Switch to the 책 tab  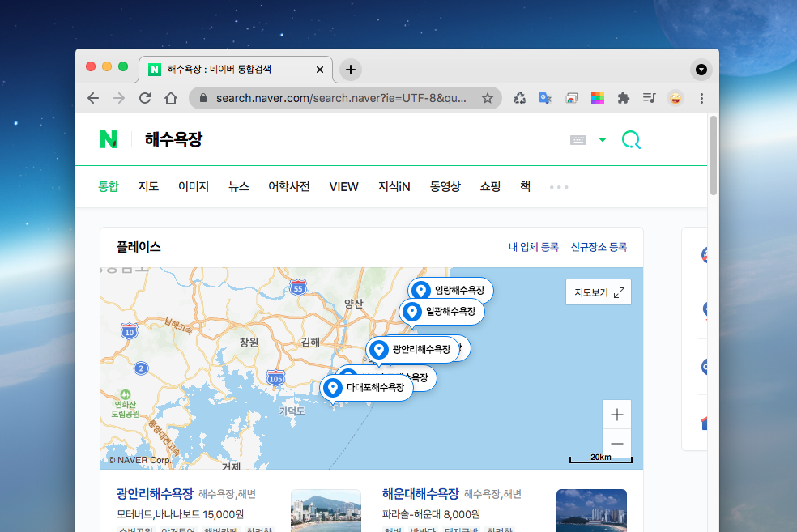[x=526, y=186]
